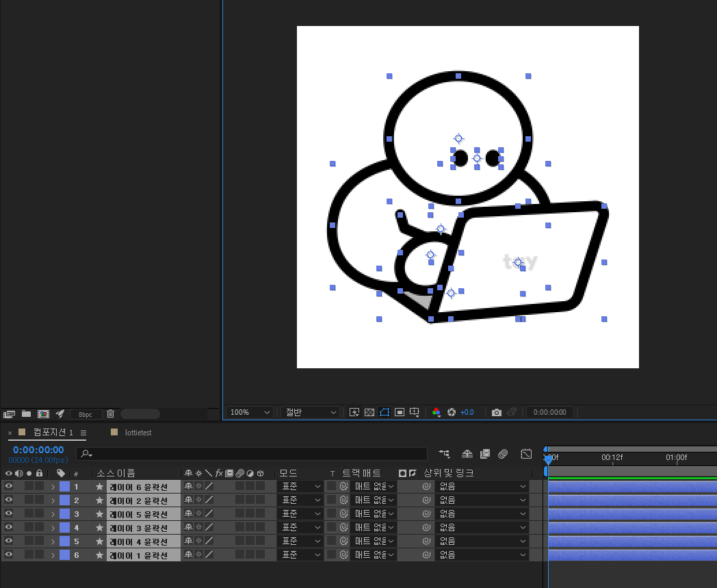717x588 pixels.
Task: Hide 레이어 4 윤곽선 with eye icon
Action: click(8, 541)
